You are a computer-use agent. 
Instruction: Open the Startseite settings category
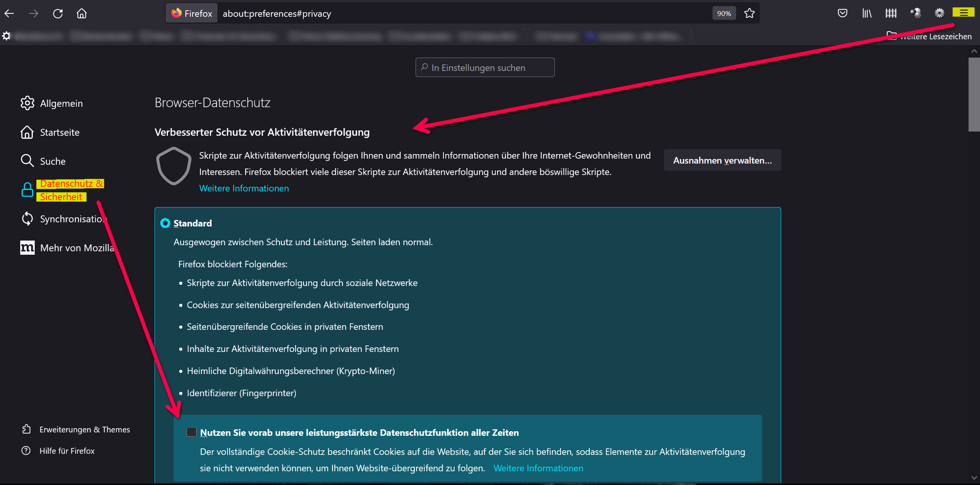(50, 132)
